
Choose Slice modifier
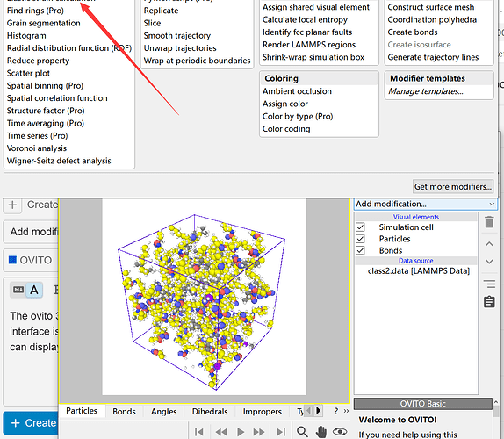click(x=152, y=23)
